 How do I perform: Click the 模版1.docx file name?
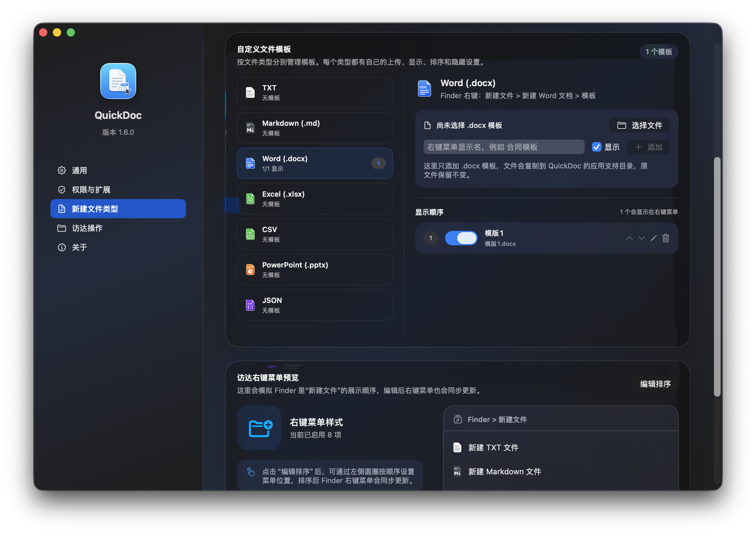pyautogui.click(x=500, y=244)
